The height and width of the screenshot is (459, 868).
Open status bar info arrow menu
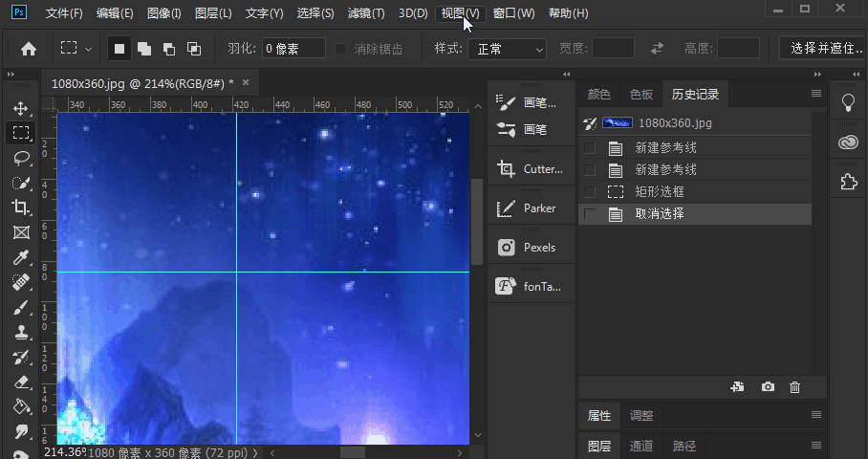tap(255, 453)
